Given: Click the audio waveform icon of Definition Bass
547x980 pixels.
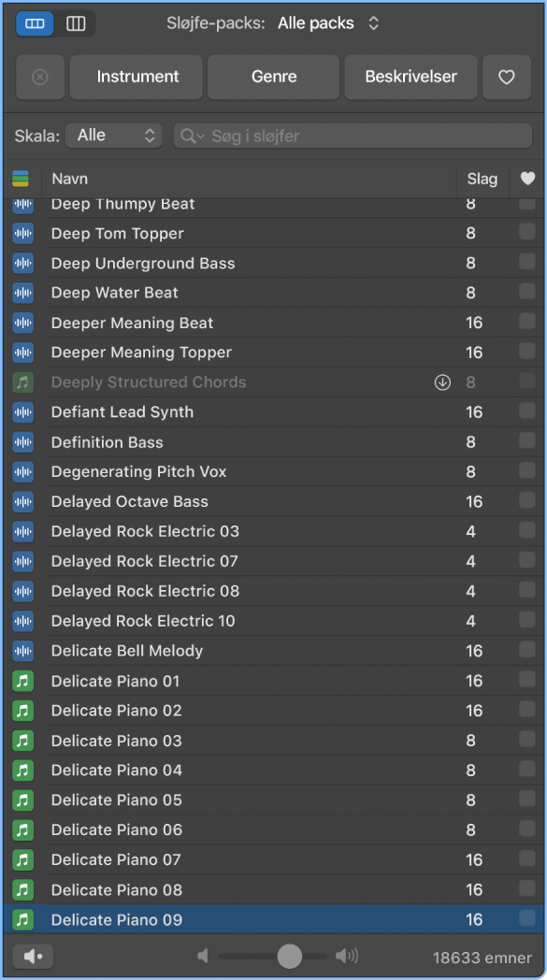Looking at the screenshot, I should pyautogui.click(x=23, y=442).
